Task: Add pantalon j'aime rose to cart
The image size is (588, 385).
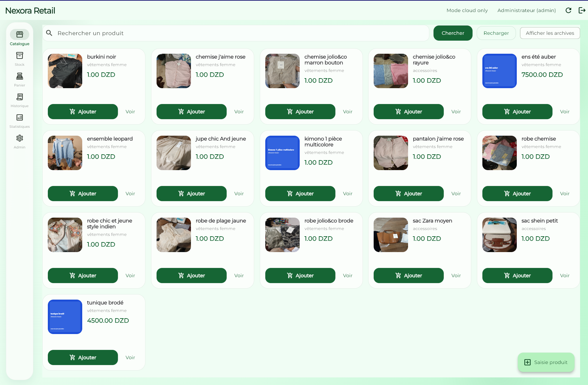Action: tap(409, 194)
